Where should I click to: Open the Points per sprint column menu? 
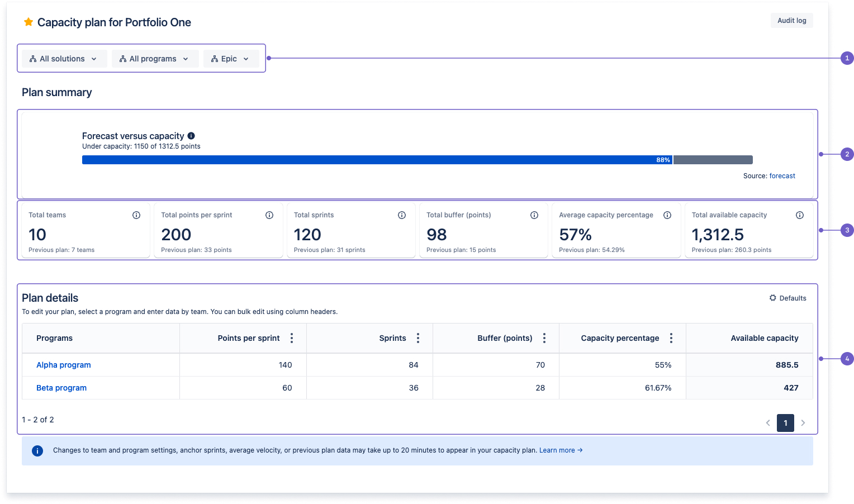[291, 338]
